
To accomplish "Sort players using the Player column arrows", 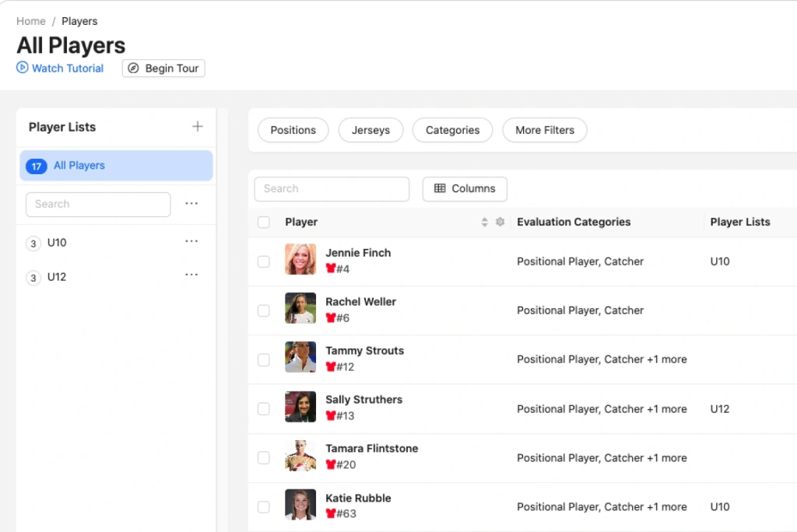I will click(x=485, y=222).
